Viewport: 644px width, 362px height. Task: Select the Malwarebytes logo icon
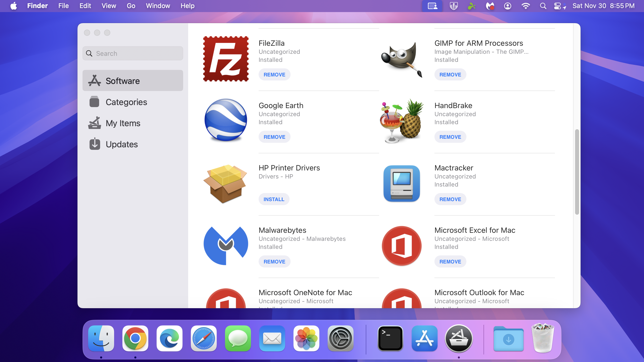point(226,246)
